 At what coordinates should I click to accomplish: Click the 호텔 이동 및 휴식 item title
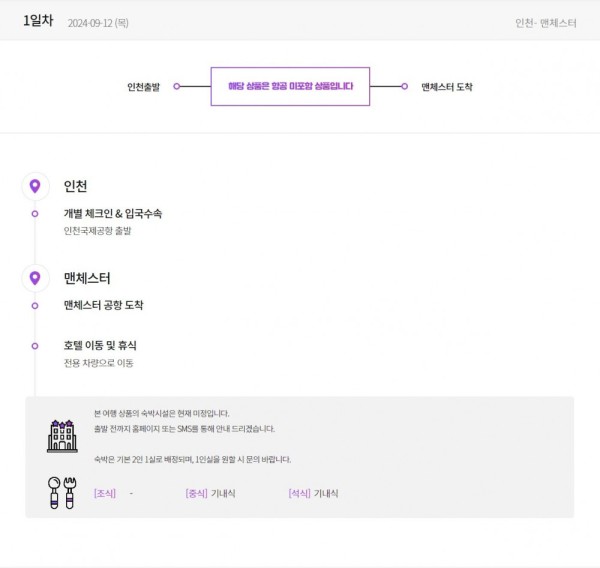(100, 346)
